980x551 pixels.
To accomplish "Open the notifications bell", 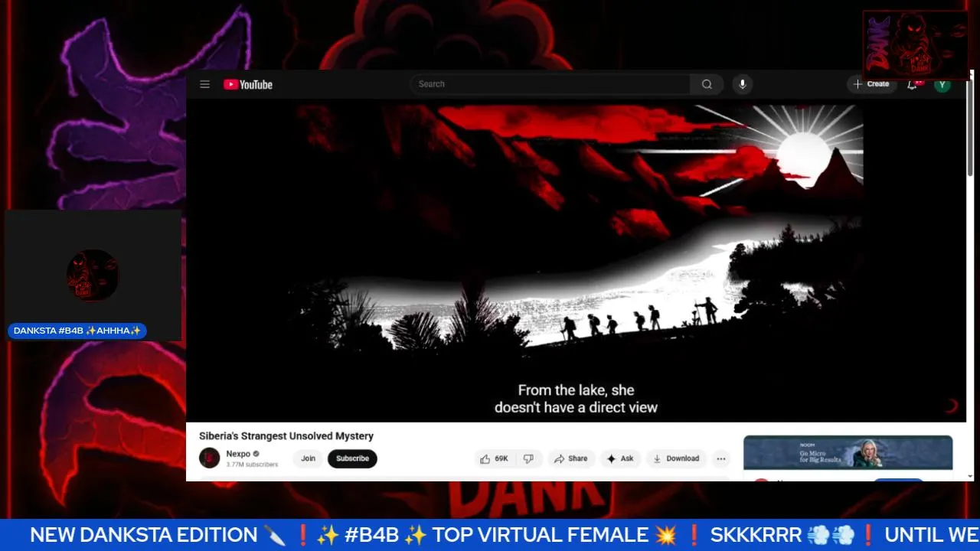I will 913,84.
